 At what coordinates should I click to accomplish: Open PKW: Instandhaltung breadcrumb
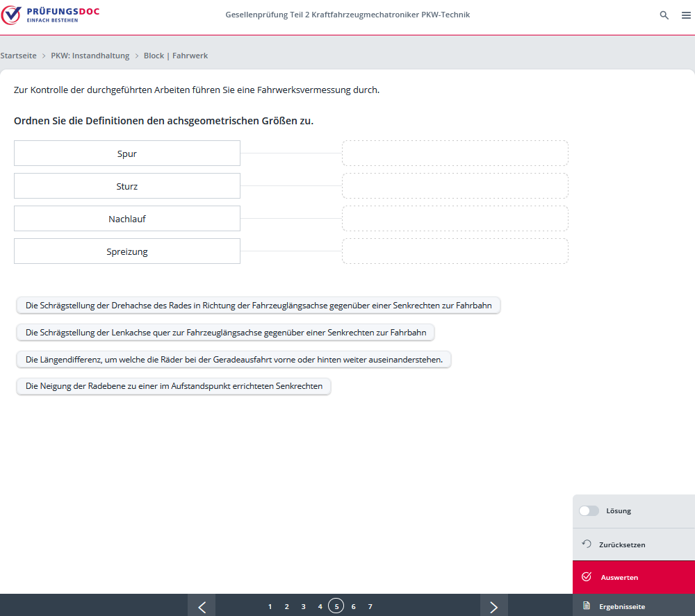[90, 56]
